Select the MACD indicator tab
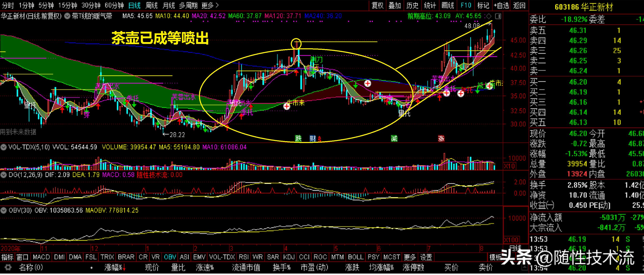The height and width of the screenshot is (275, 644). click(41, 257)
